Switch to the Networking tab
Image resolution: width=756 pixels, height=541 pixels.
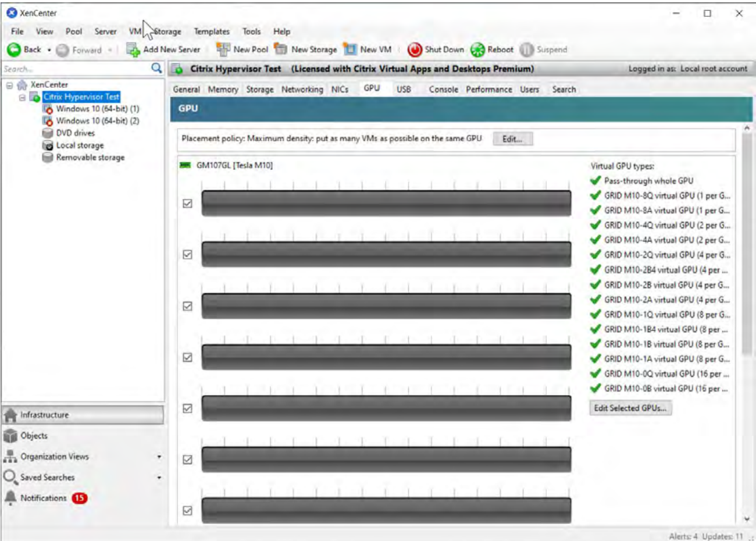[302, 90]
